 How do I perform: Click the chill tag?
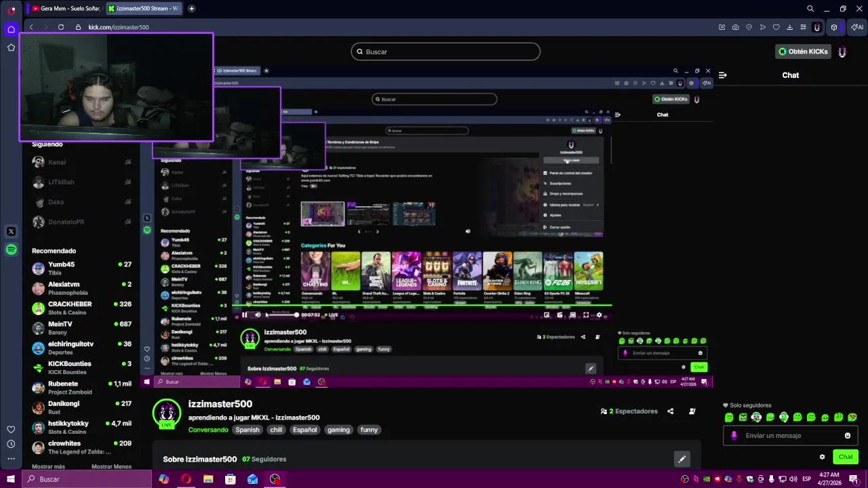point(276,430)
